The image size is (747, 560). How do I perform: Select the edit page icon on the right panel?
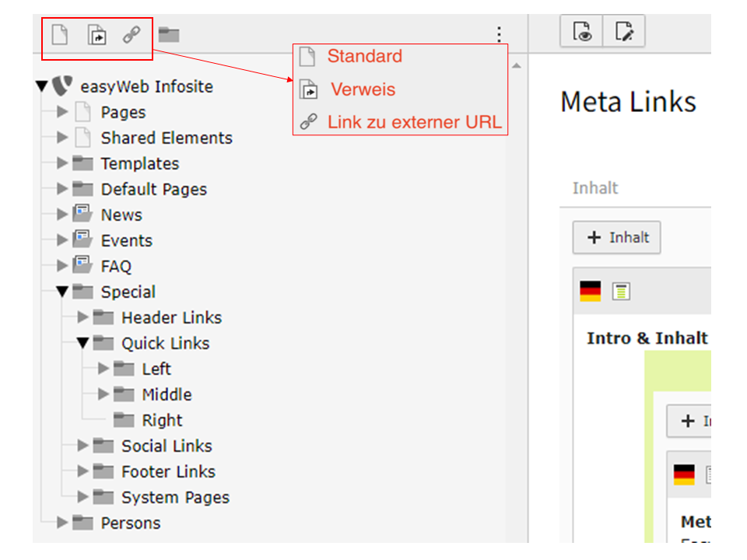(623, 30)
